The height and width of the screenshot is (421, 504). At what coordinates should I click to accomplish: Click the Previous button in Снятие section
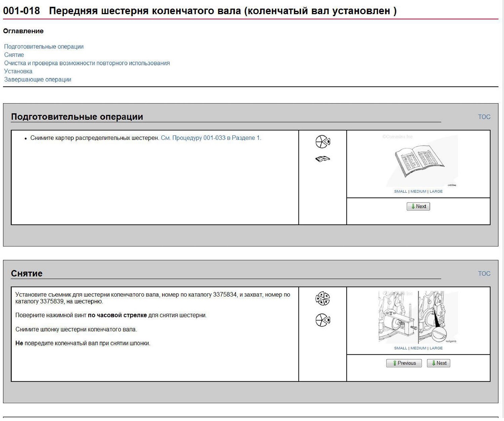[404, 363]
